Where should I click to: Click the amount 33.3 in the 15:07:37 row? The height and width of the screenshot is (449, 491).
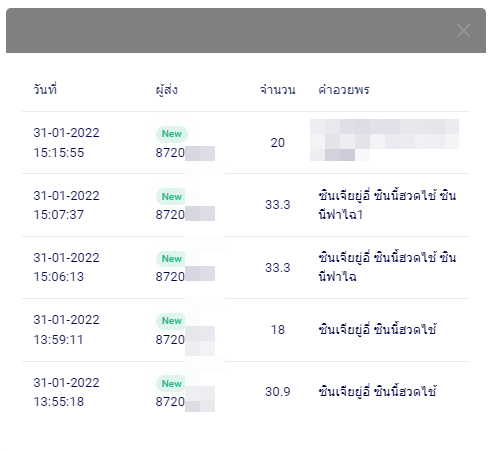(277, 205)
